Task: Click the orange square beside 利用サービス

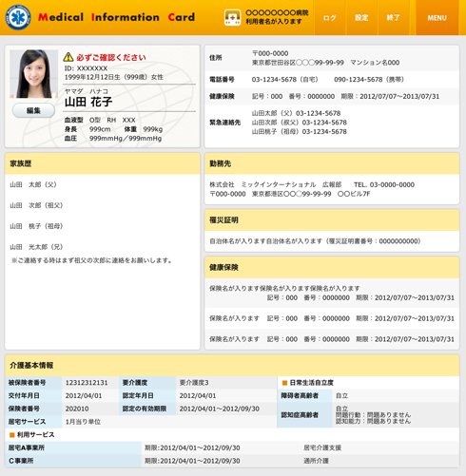Action: pos(12,435)
